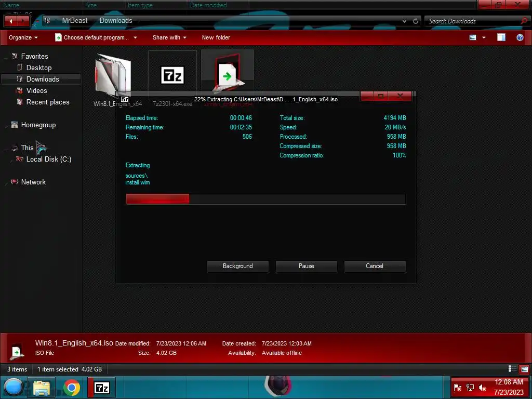Click the Item type column header

[140, 5]
